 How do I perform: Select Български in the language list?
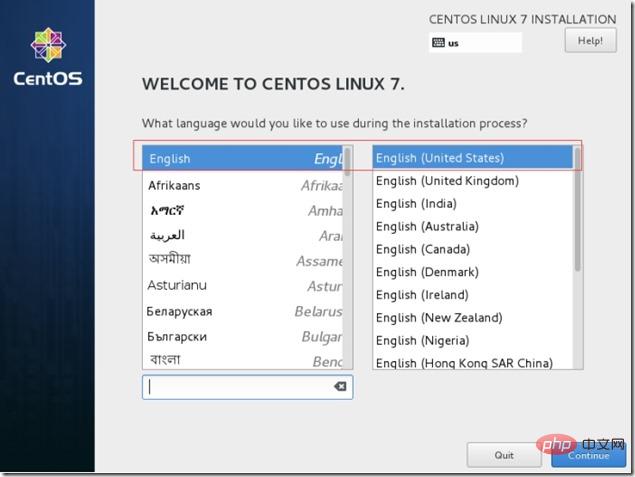[x=243, y=336]
